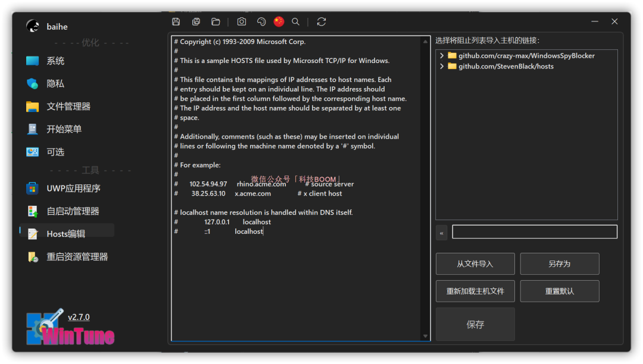The height and width of the screenshot is (364, 643).
Task: Click the Chinese flag language icon
Action: [x=279, y=21]
